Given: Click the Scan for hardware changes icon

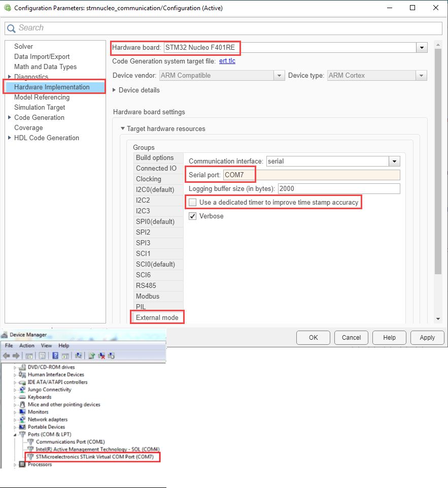Looking at the screenshot, I should click(79, 355).
